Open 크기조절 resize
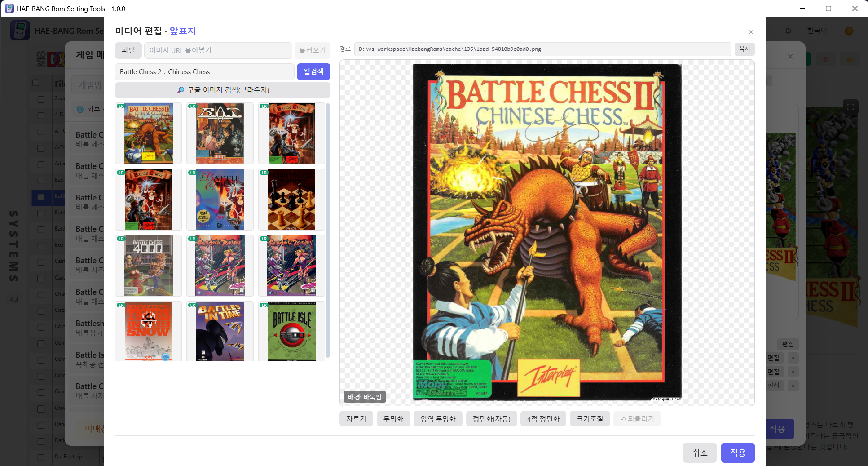 click(590, 419)
